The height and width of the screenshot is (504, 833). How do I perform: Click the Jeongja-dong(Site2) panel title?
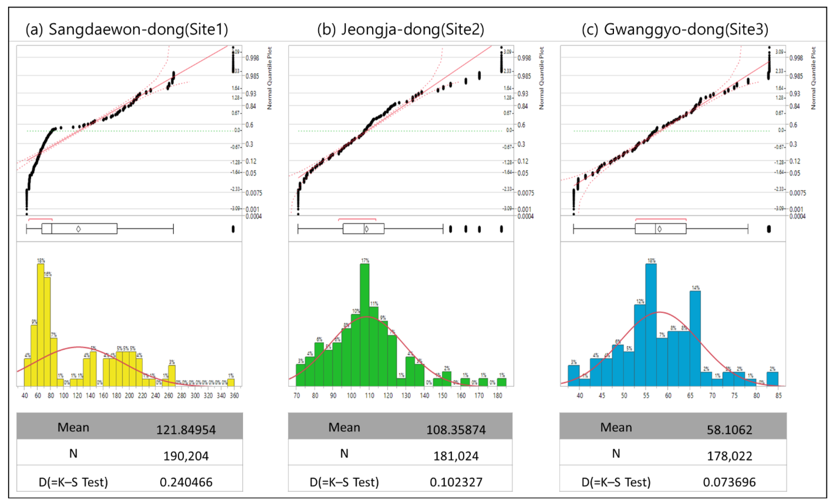click(401, 29)
